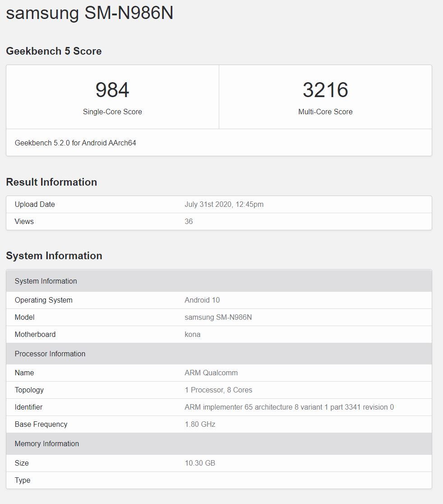Click the Single-Core Score label
Image resolution: width=443 pixels, height=504 pixels.
112,112
